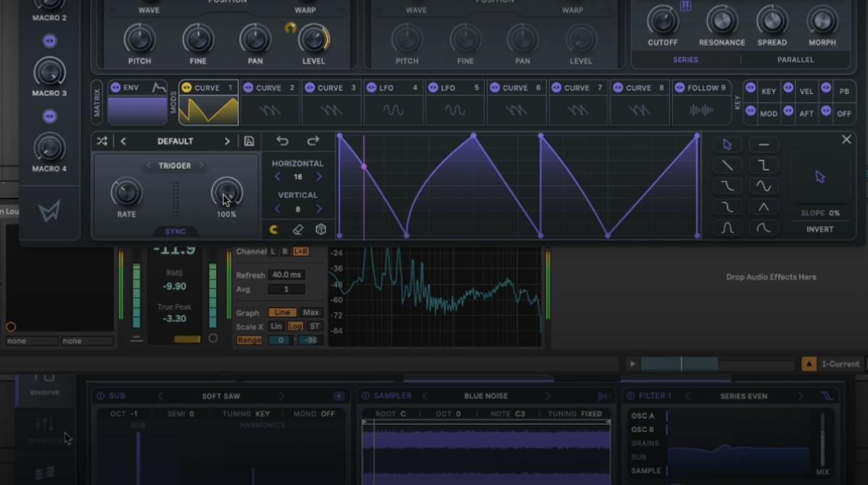
Task: Open the Matrix panel
Action: pos(98,102)
